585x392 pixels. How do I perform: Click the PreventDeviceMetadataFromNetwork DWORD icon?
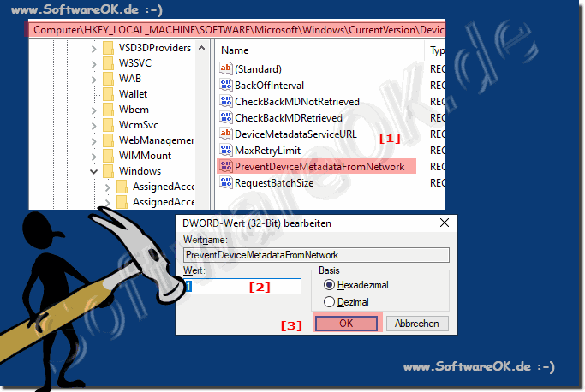(x=226, y=166)
